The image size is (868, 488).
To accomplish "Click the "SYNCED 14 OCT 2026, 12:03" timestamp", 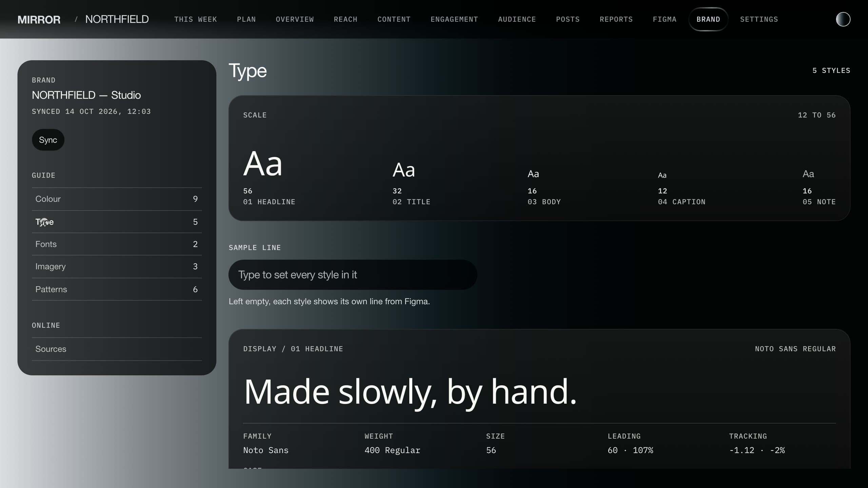I will click(91, 111).
